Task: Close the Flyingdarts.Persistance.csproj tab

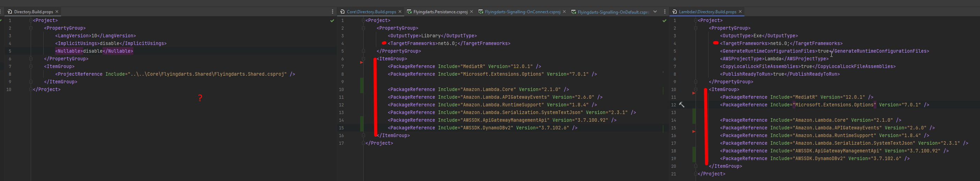Action: point(472,12)
